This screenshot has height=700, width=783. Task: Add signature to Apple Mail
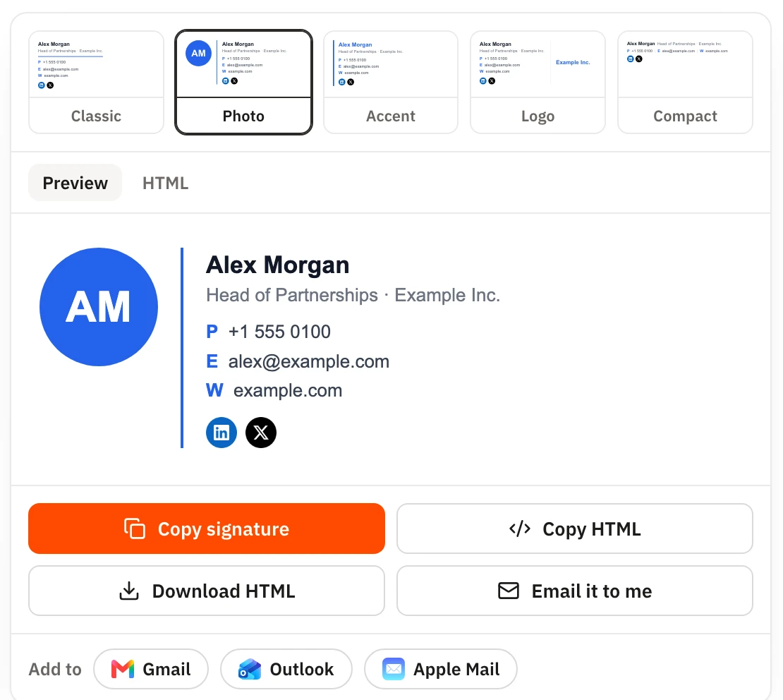(441, 669)
